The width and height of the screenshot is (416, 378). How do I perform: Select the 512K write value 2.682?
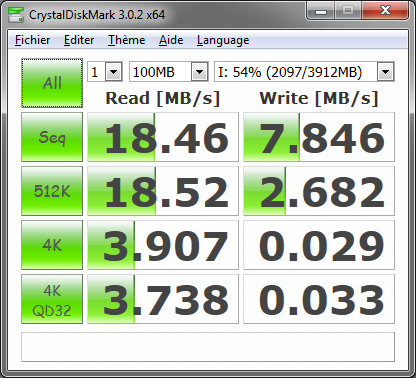[x=319, y=191]
